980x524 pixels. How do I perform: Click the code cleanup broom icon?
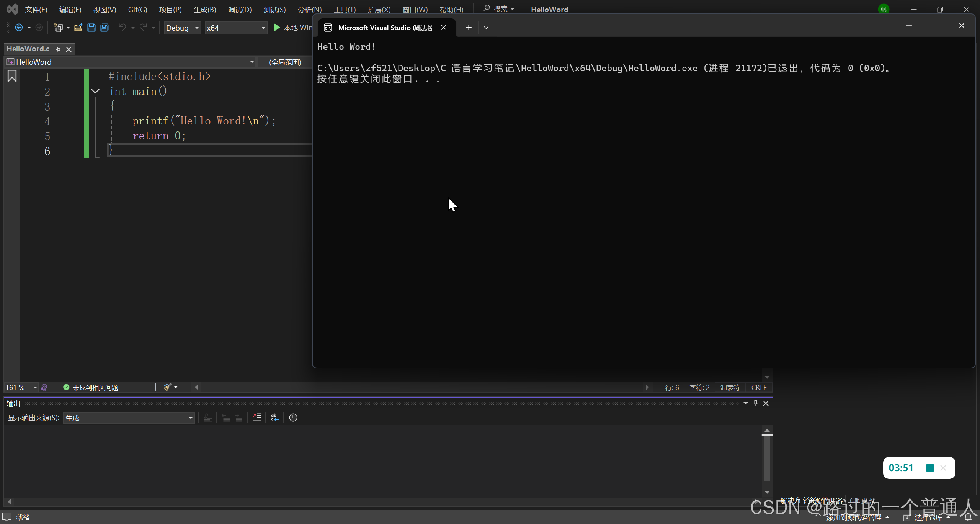coord(167,387)
